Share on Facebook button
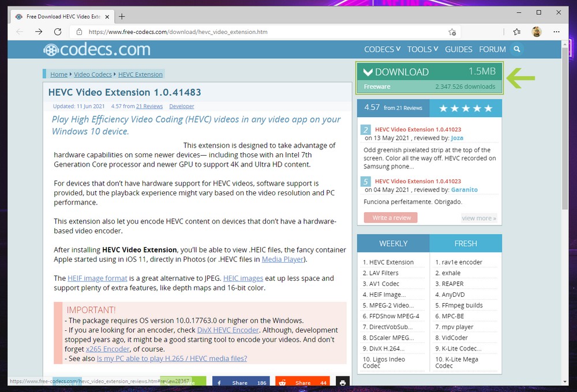Screen dimensions: 577x392 click(x=241, y=382)
